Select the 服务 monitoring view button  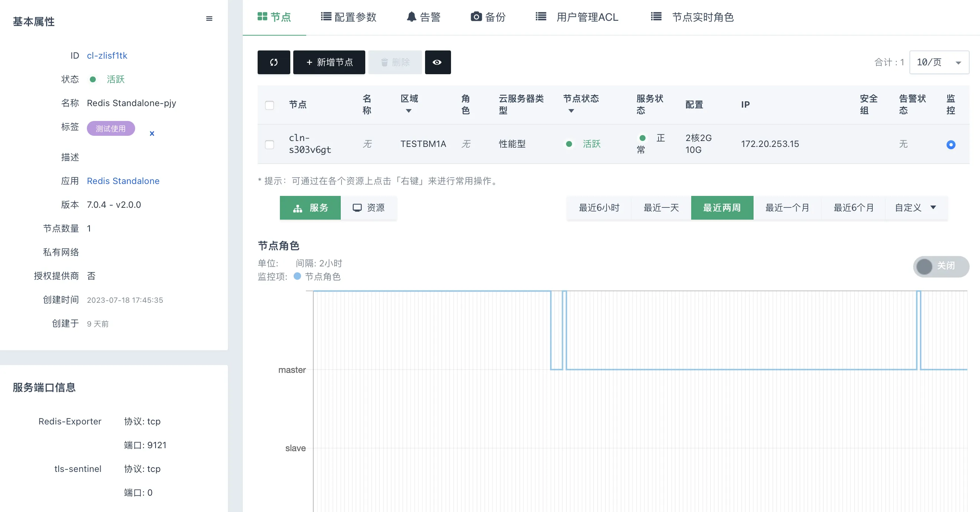(x=310, y=207)
